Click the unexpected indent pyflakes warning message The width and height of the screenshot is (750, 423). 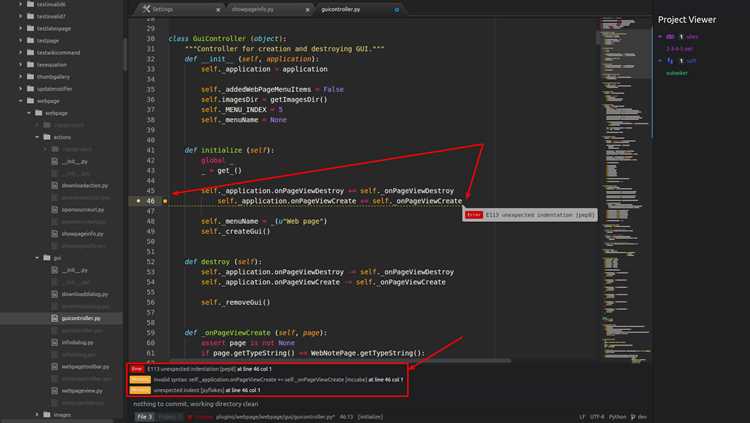click(x=207, y=390)
